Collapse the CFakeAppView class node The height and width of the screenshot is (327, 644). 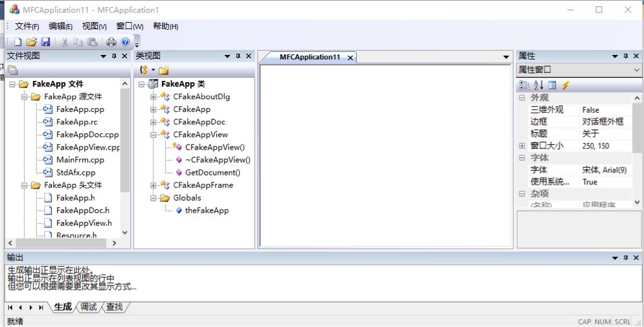click(153, 135)
